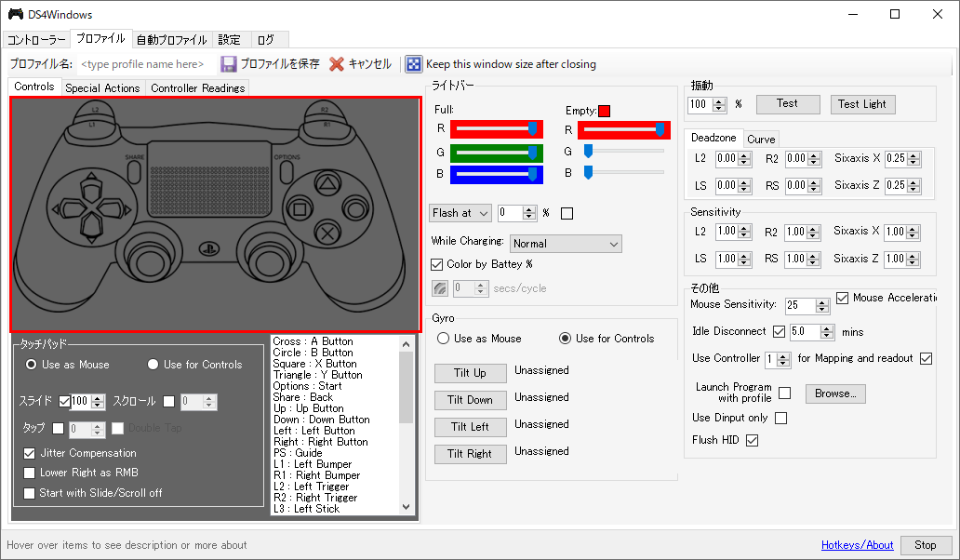Screen dimensions: 960x560
Task: Click the Cross button on controller image
Action: click(x=327, y=233)
